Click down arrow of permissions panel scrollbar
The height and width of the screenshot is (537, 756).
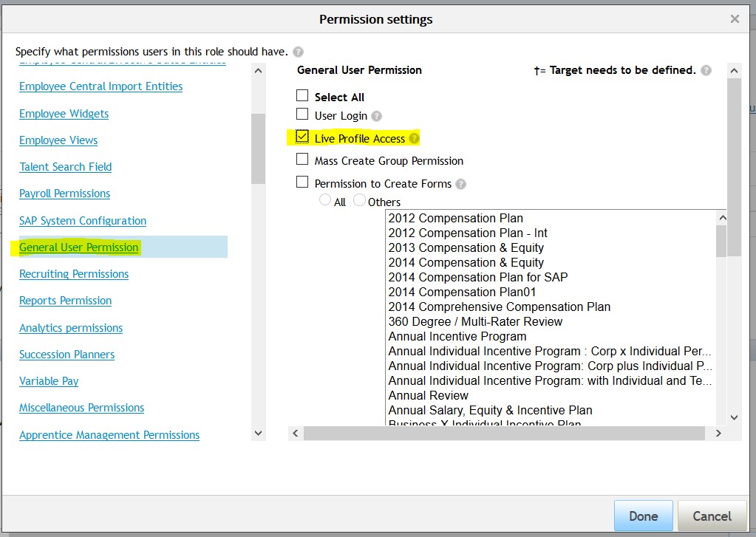(x=735, y=417)
